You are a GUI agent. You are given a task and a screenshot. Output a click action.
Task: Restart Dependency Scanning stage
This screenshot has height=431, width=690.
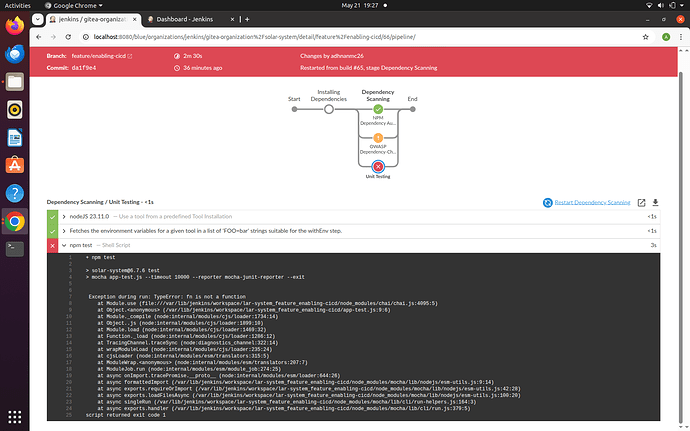click(x=592, y=203)
